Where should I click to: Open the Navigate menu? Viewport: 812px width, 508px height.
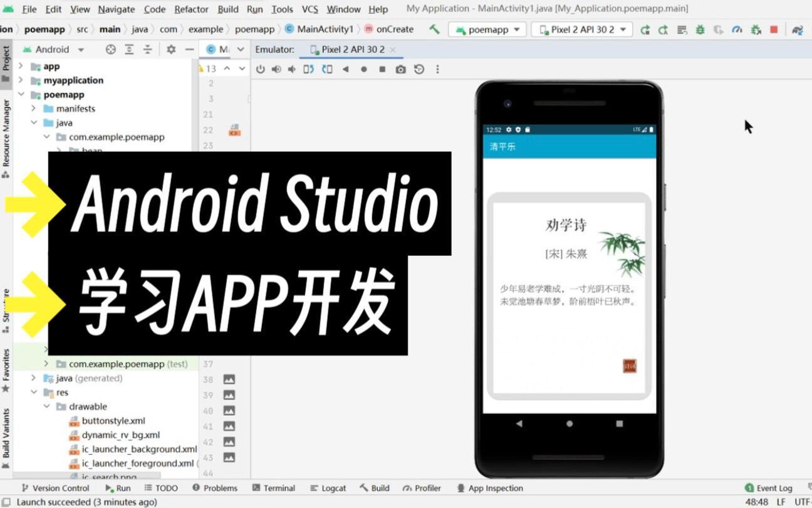(x=117, y=9)
